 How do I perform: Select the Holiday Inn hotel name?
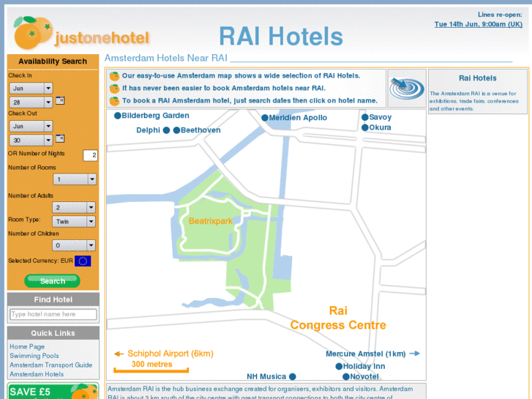point(364,366)
